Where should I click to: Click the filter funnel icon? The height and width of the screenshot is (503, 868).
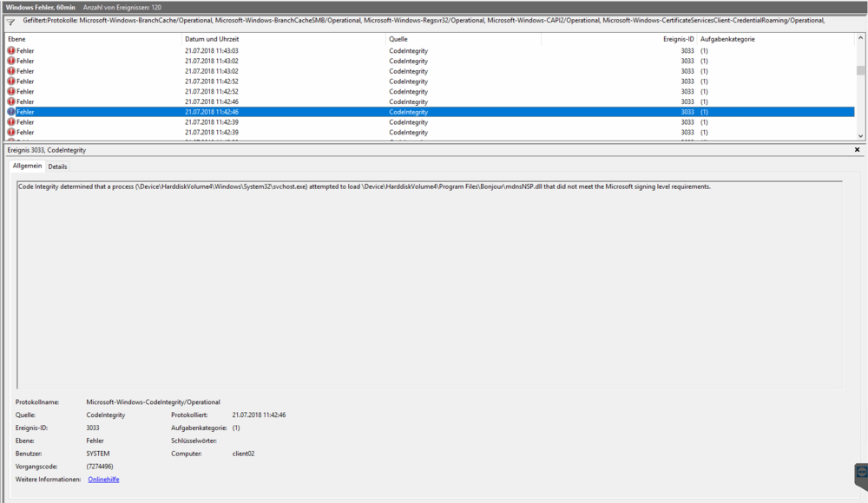(x=10, y=22)
